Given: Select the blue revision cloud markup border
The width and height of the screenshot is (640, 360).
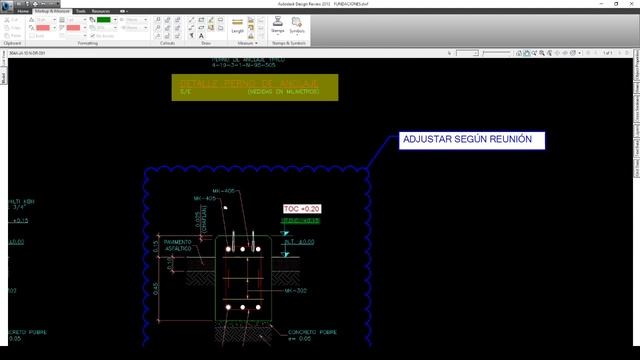Looking at the screenshot, I should point(257,168).
